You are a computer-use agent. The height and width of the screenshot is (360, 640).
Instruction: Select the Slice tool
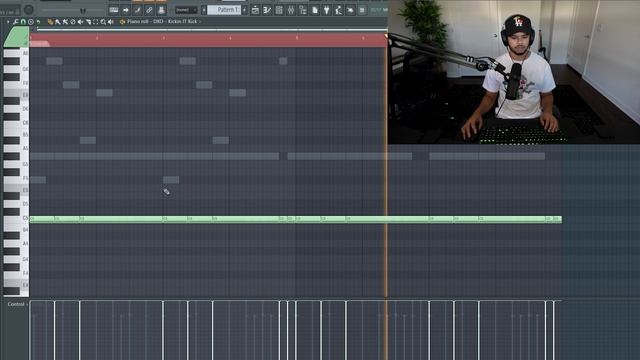88,22
